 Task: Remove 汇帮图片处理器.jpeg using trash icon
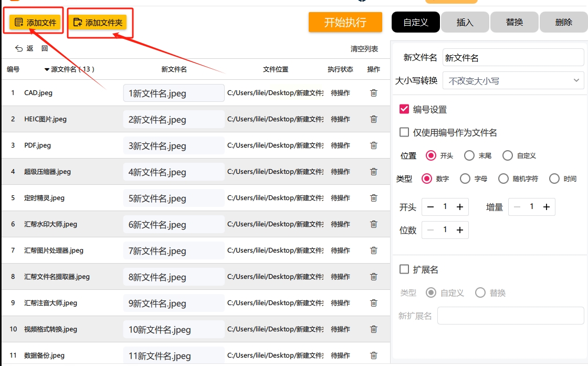click(x=373, y=250)
